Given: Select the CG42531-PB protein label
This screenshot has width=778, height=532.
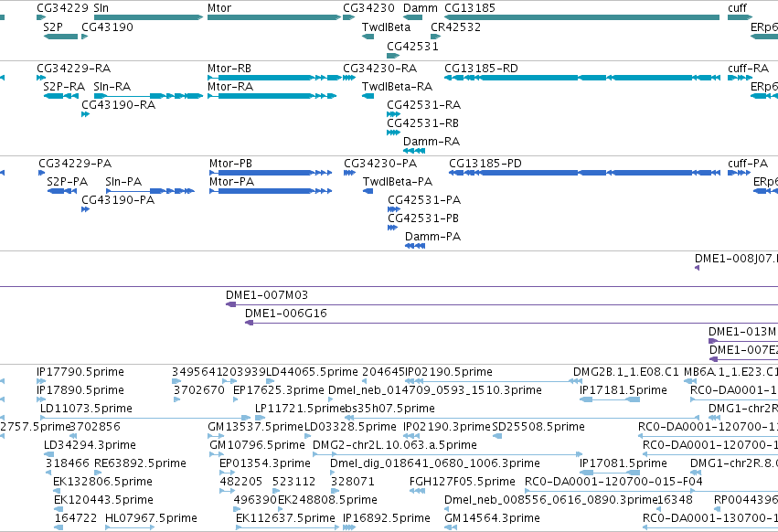Looking at the screenshot, I should (423, 218).
